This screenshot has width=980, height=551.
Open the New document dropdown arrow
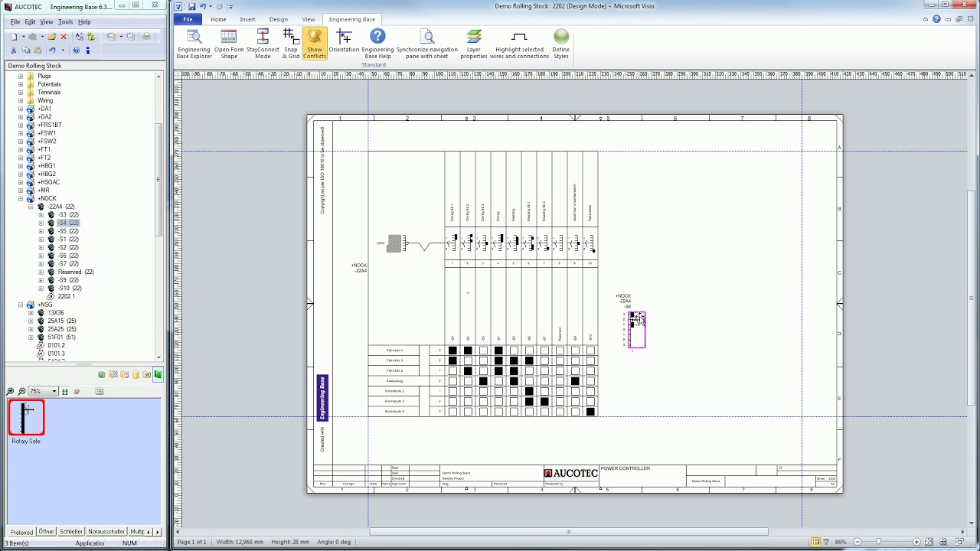[22, 37]
